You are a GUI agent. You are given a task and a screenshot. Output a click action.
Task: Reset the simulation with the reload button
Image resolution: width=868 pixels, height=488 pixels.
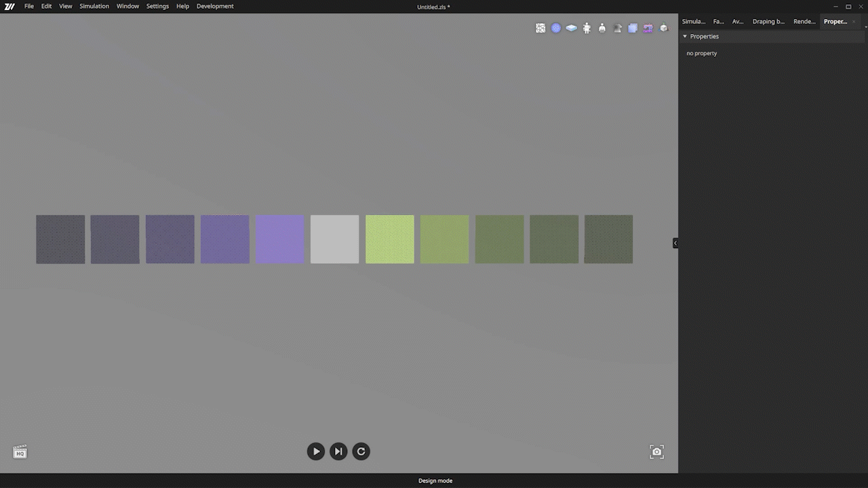[x=361, y=451]
